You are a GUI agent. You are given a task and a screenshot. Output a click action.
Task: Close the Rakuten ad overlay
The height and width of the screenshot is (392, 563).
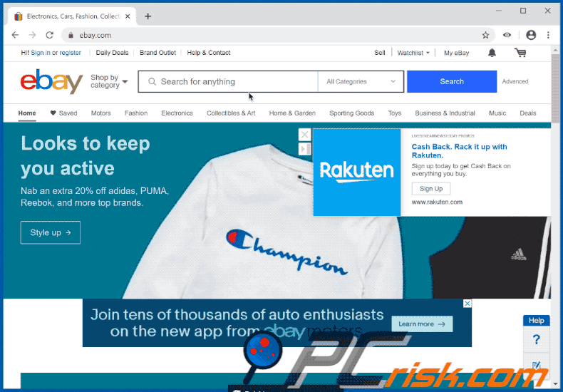coord(304,135)
